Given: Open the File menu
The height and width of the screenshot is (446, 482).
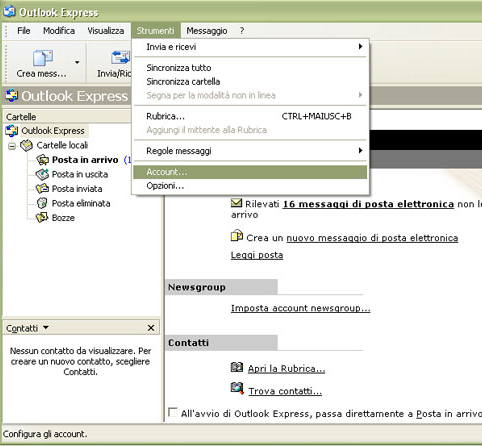Looking at the screenshot, I should (x=24, y=31).
